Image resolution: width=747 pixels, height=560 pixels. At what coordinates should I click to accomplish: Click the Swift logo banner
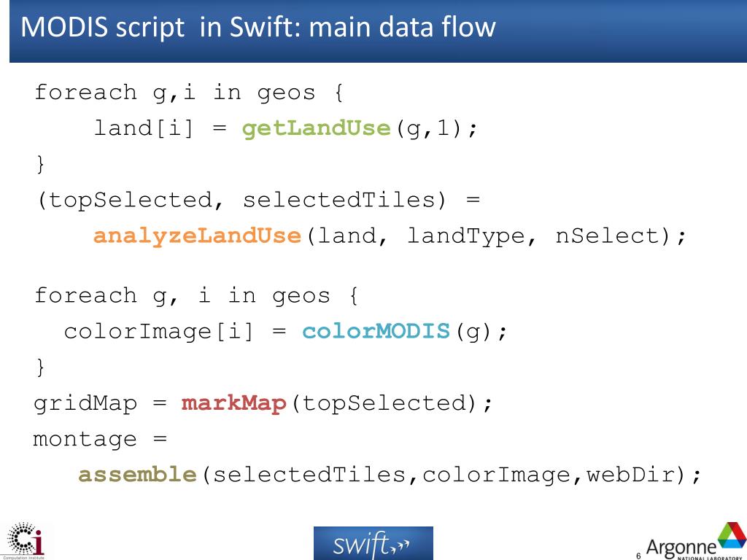tap(373, 542)
